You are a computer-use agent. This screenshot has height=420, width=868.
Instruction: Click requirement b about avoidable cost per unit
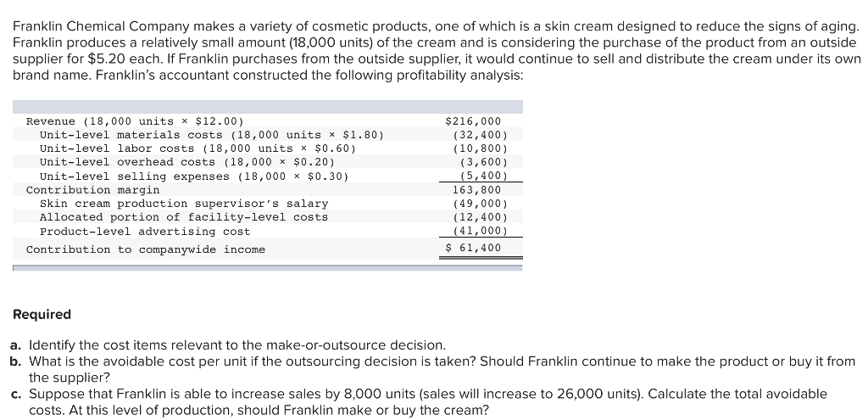433,370
